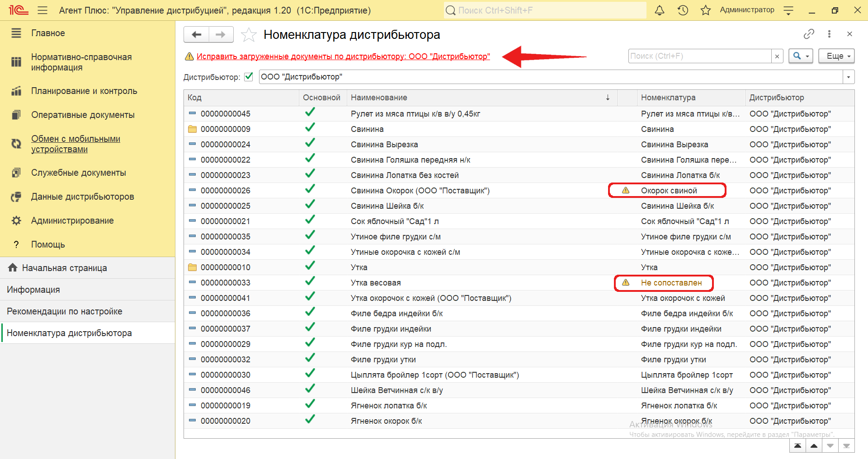Image resolution: width=868 pixels, height=459 pixels.
Task: Open Оперативные документы section
Action: [x=83, y=115]
